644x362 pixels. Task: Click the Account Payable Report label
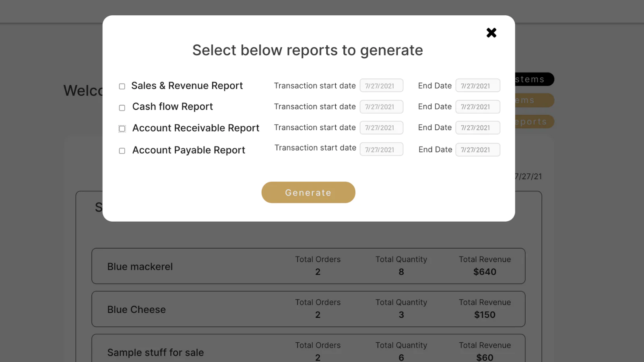[x=188, y=150]
